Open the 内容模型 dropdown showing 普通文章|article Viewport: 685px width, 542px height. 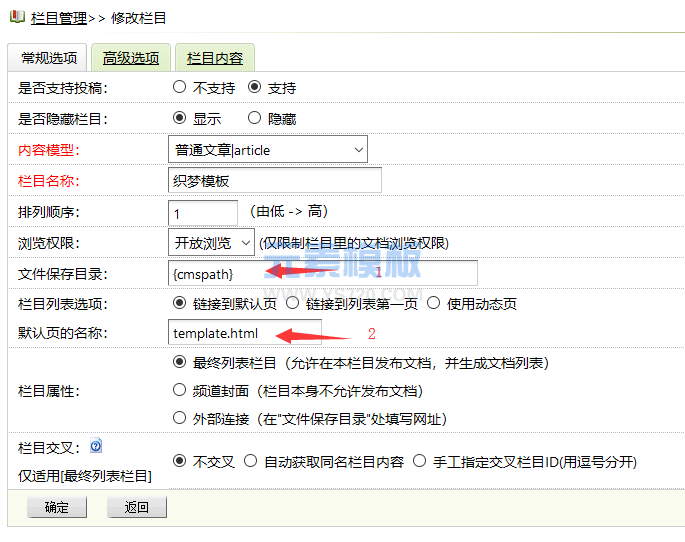tap(268, 149)
